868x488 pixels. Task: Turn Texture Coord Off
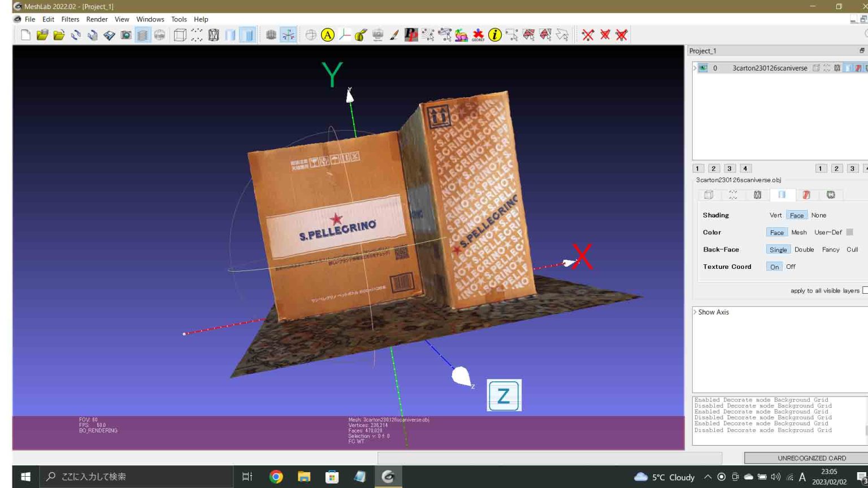point(791,266)
